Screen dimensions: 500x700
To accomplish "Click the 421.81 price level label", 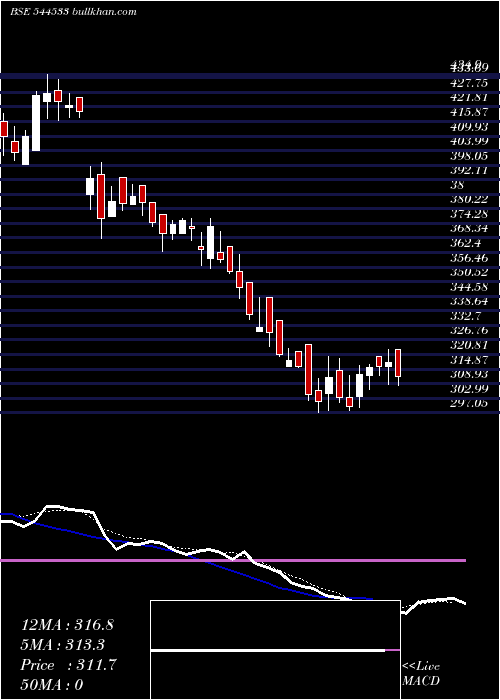I will coord(470,97).
